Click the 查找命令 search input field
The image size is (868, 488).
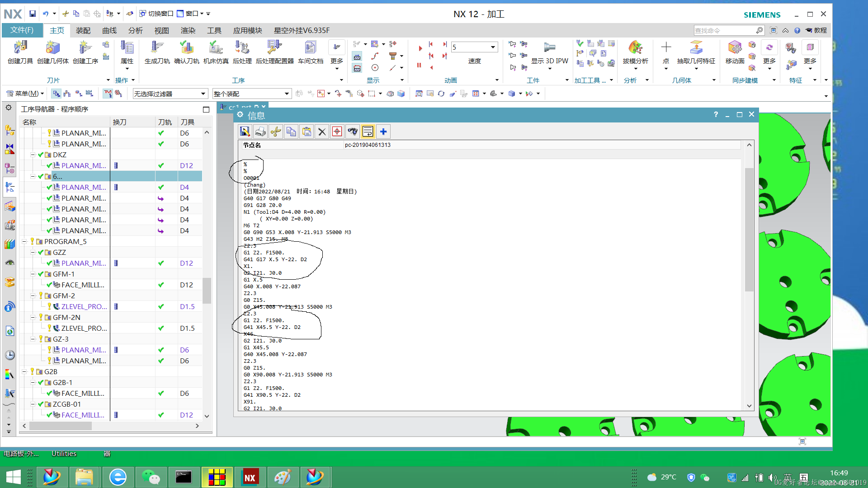coord(724,30)
